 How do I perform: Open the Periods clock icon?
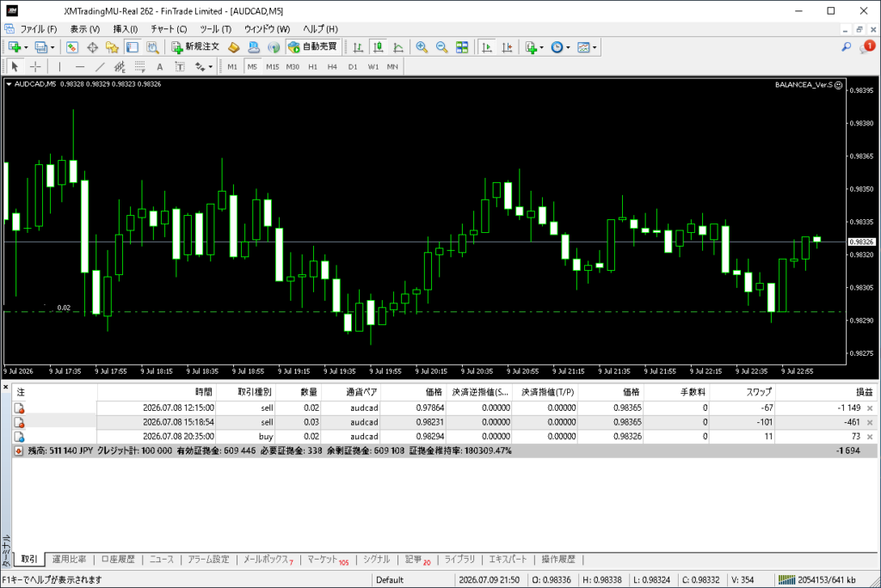point(557,47)
